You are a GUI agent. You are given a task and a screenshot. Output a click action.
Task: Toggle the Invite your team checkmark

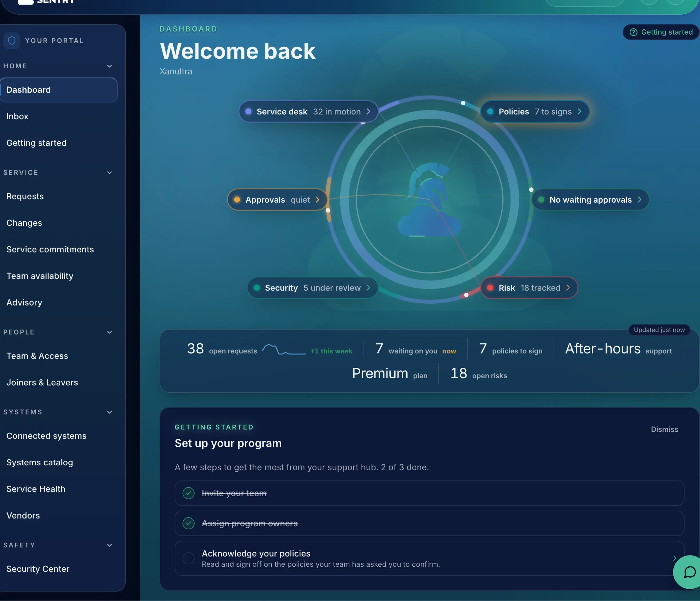[188, 493]
